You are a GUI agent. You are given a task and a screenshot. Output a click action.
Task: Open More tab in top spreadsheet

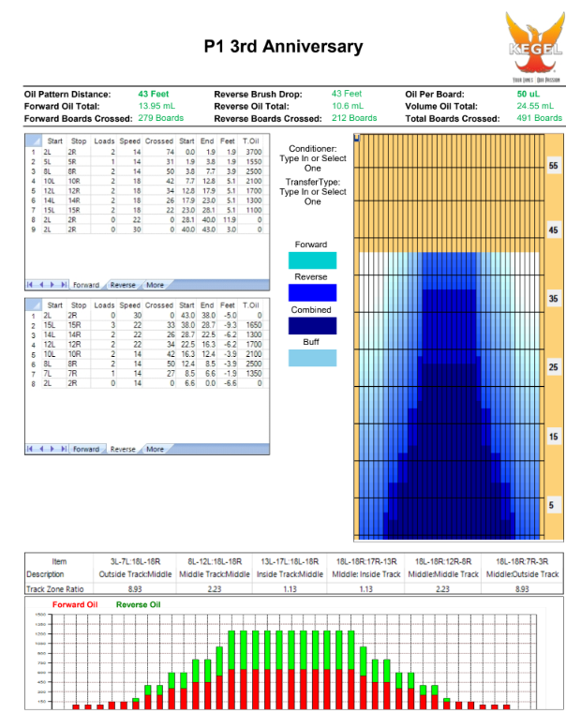155,284
